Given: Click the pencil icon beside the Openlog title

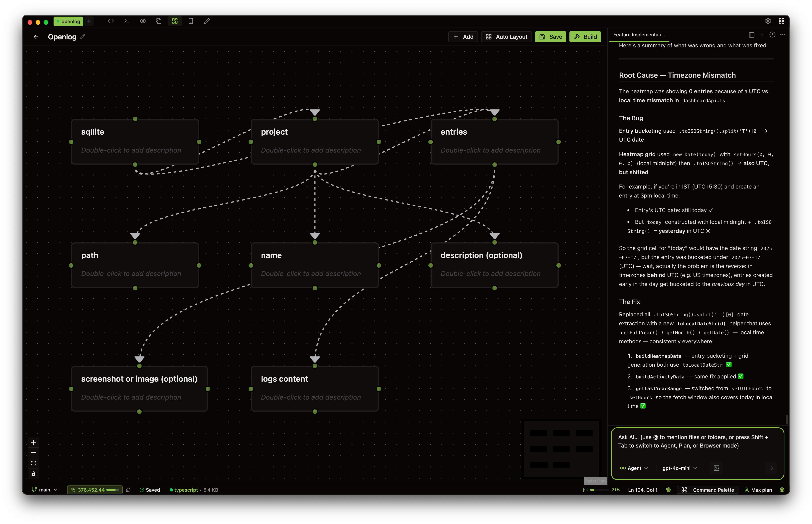Looking at the screenshot, I should (83, 37).
